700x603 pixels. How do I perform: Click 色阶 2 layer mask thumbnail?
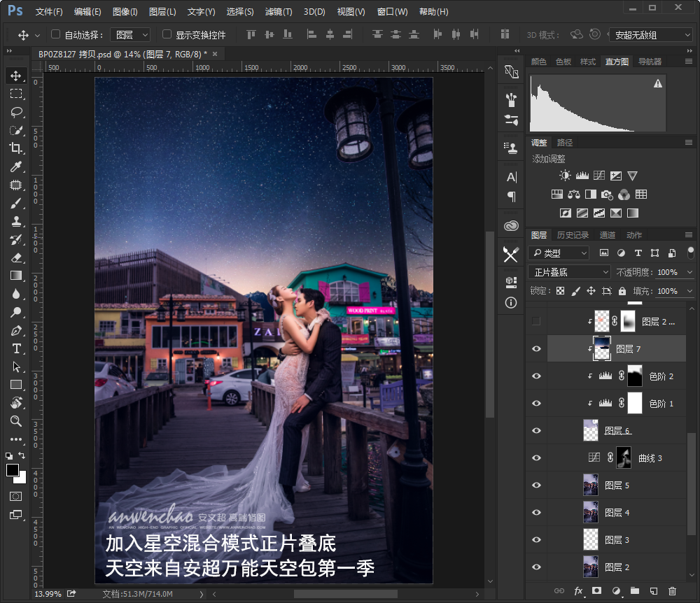(634, 376)
